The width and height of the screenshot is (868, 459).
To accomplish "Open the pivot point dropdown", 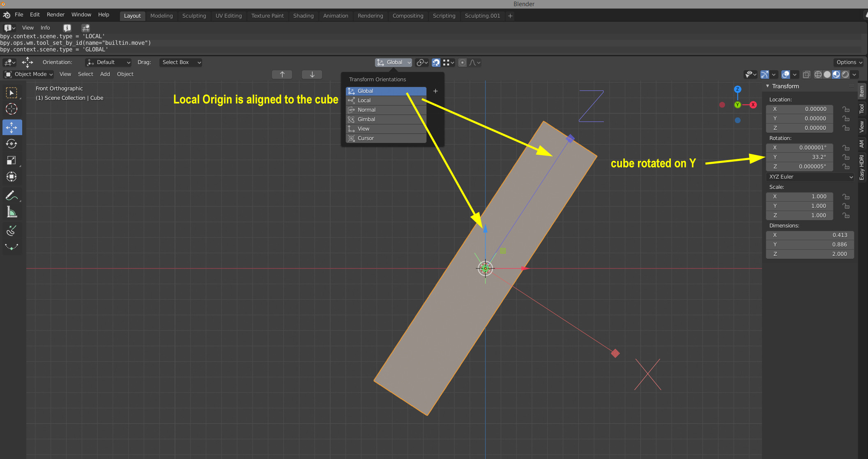I will coord(422,62).
